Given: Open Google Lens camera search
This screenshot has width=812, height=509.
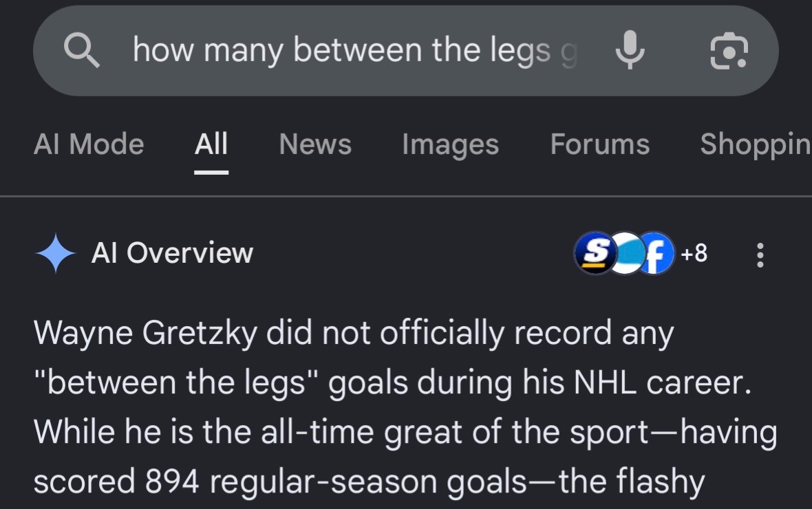Looking at the screenshot, I should tap(729, 50).
